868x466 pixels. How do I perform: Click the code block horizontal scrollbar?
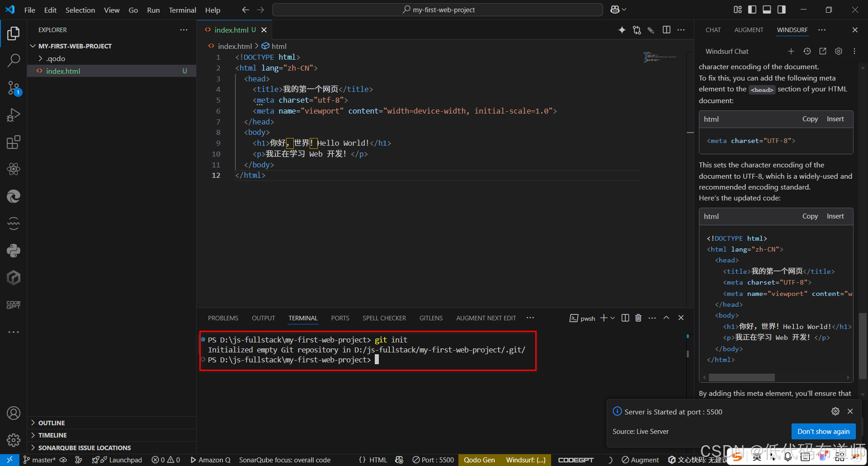point(741,377)
